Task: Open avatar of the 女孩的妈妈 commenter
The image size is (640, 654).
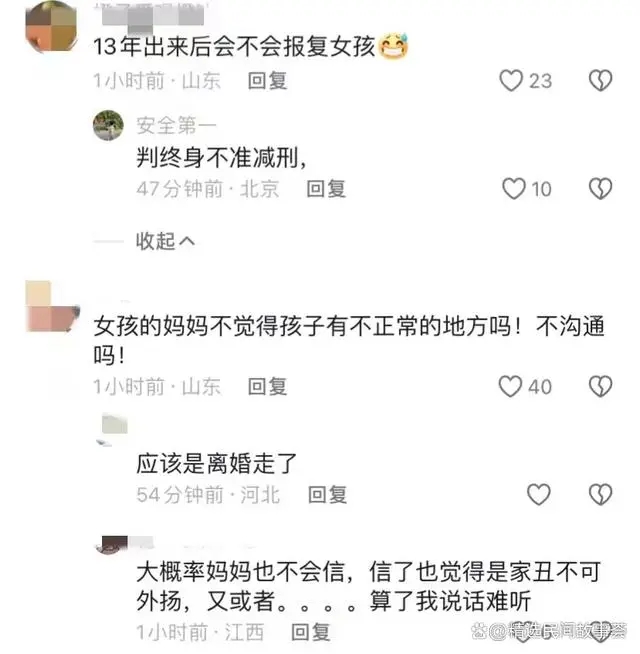Action: click(x=52, y=307)
